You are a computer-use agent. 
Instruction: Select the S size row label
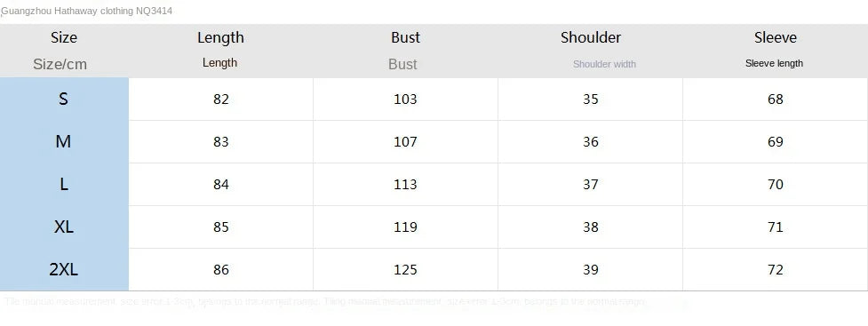tap(64, 99)
